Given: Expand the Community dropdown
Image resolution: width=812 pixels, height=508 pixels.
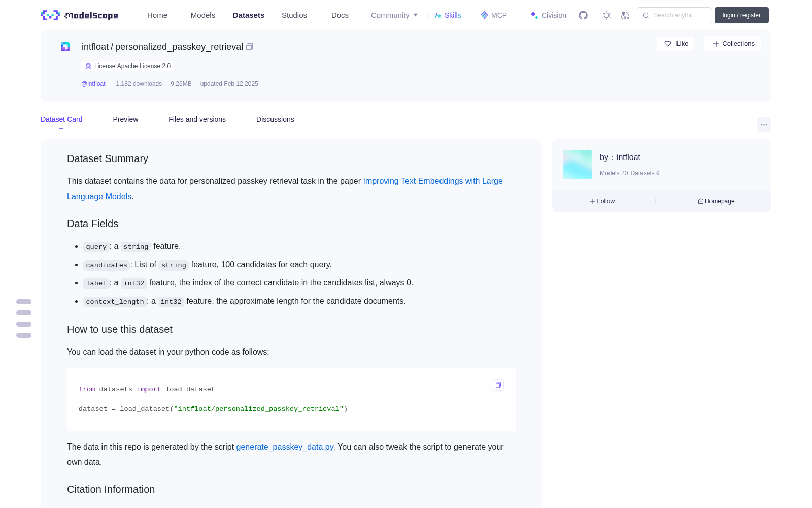Looking at the screenshot, I should pyautogui.click(x=394, y=15).
